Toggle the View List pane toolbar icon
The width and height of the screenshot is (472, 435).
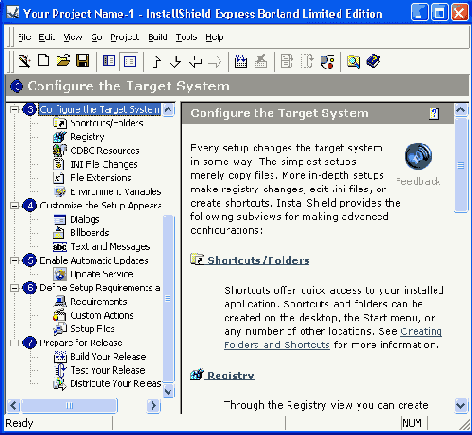109,61
